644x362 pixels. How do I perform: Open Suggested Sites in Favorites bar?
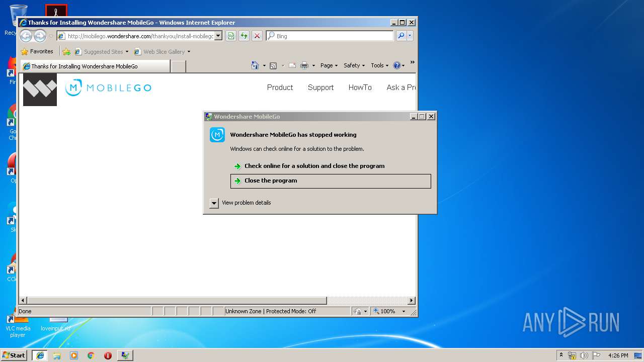[101, 51]
